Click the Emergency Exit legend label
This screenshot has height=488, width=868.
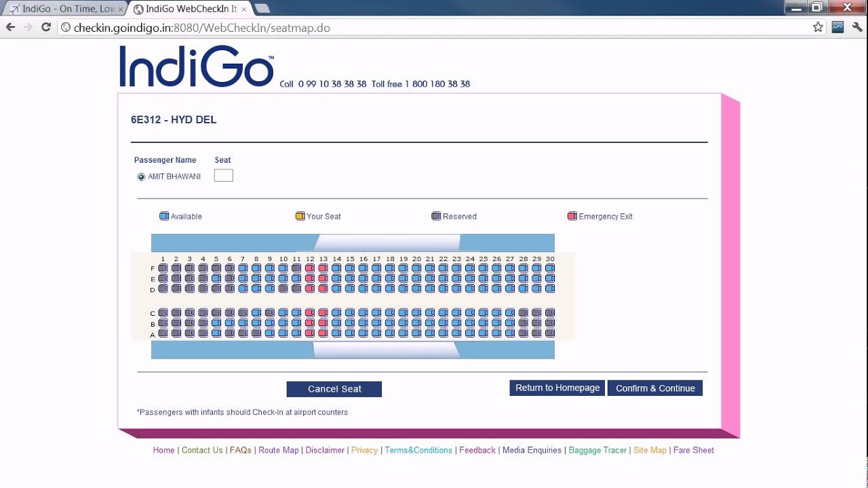[606, 217]
